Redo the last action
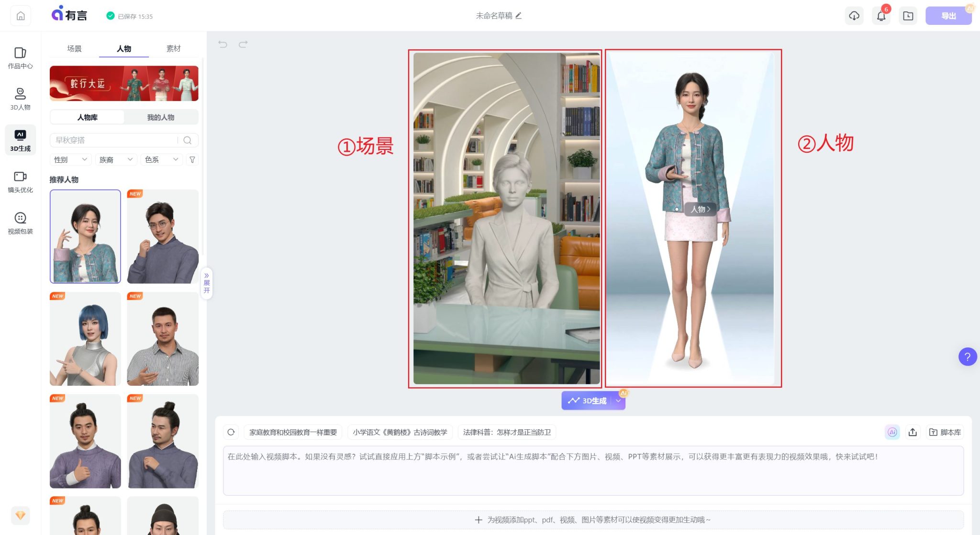The width and height of the screenshot is (980, 535). 243,44
